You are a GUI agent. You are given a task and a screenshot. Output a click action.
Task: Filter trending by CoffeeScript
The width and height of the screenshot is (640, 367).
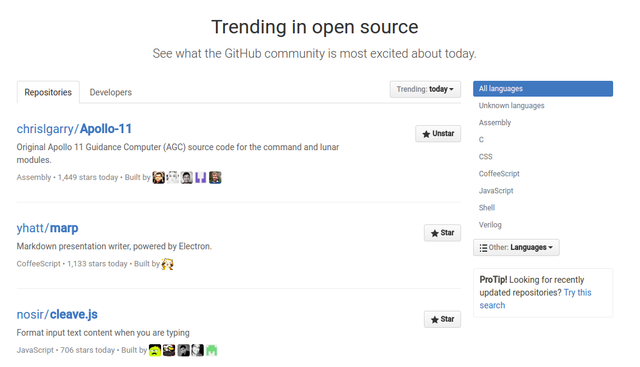point(499,173)
